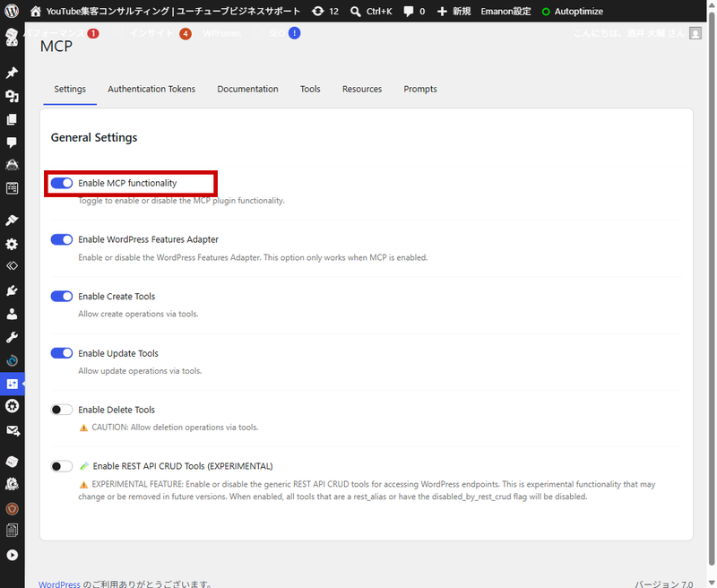
Task: Open the stacked documents sidebar icon
Action: (12, 531)
